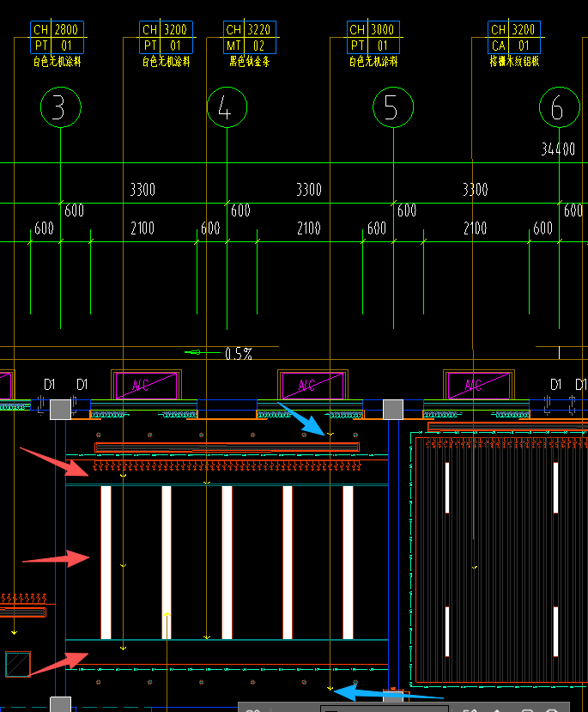
Task: Select the gray column block under grid 3
Action: point(60,410)
